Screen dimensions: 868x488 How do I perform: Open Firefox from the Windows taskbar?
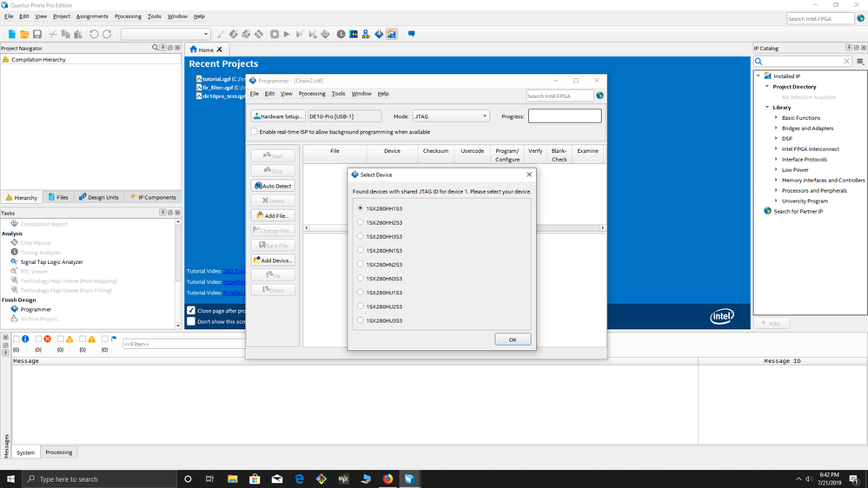388,478
